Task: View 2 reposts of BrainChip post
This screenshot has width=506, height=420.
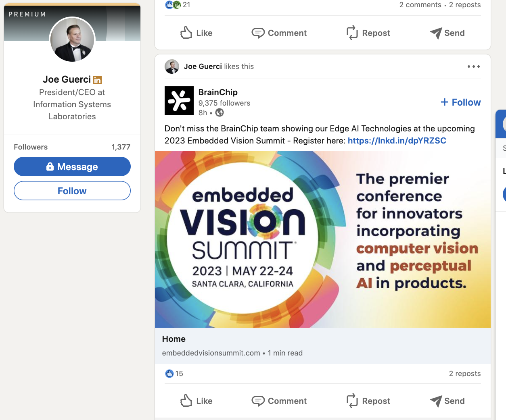Action: (464, 374)
